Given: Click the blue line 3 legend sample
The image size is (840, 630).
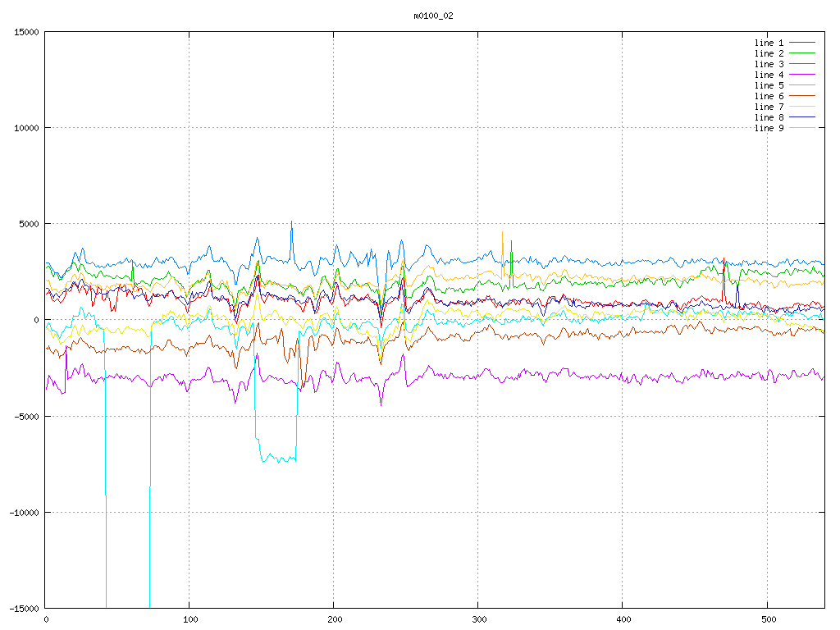Looking at the screenshot, I should tap(802, 64).
